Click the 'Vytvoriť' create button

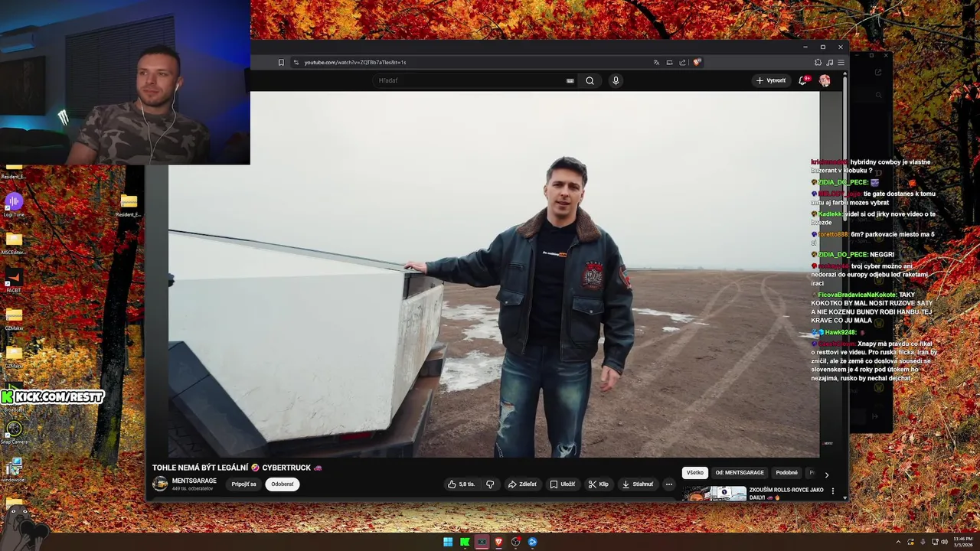[771, 80]
